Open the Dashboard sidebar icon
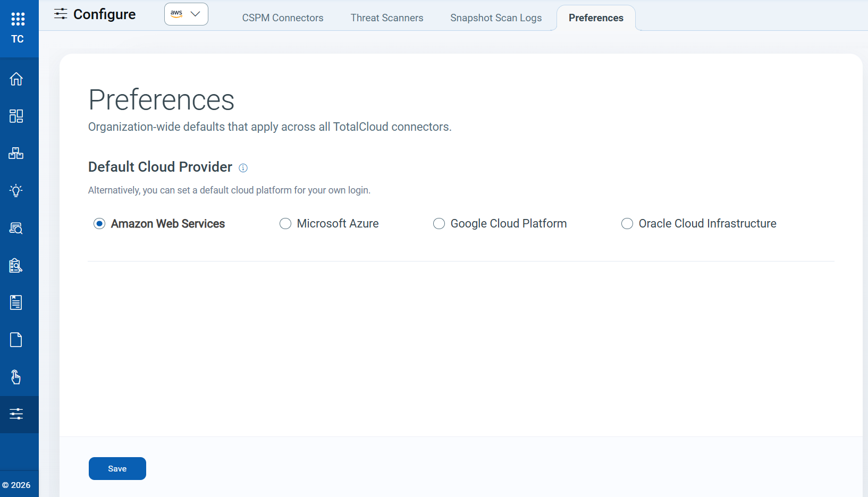The width and height of the screenshot is (868, 497). point(16,116)
